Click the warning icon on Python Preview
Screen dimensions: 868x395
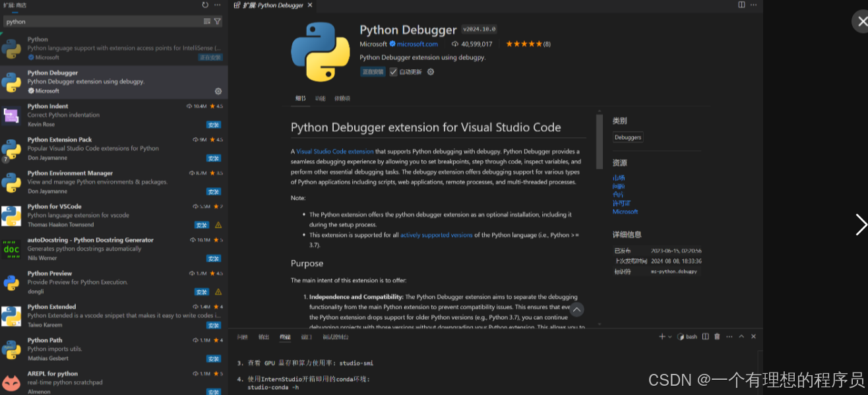pos(218,291)
